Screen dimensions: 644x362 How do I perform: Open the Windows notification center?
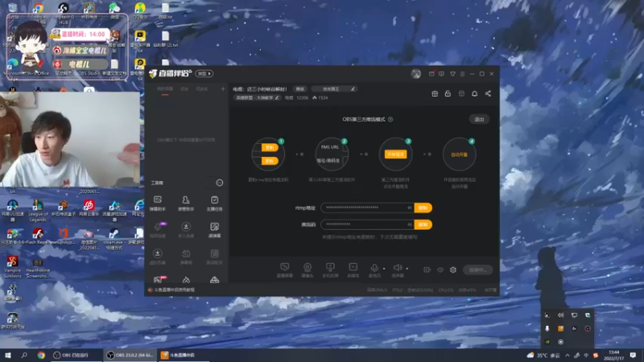[x=633, y=355]
